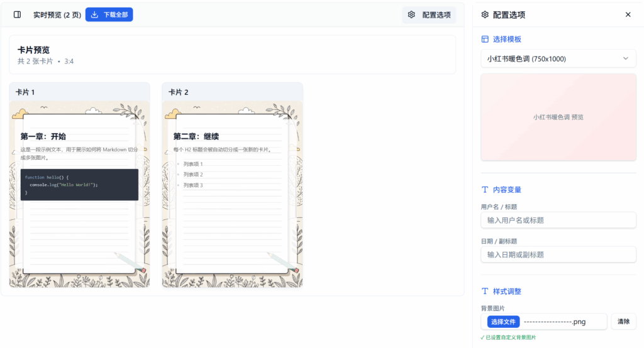Viewport: 644px width, 348px height.
Task: Click the 卡片 2 header label
Action: [179, 92]
